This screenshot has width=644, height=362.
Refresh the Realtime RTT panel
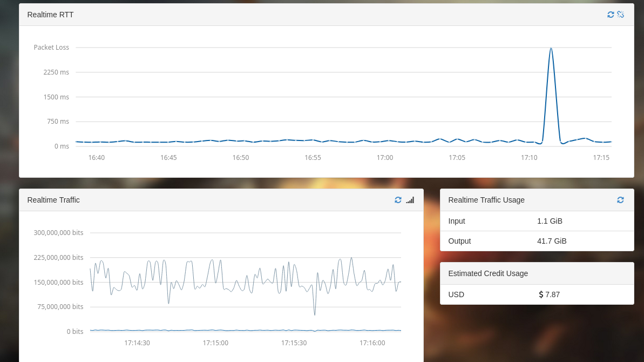[611, 15]
